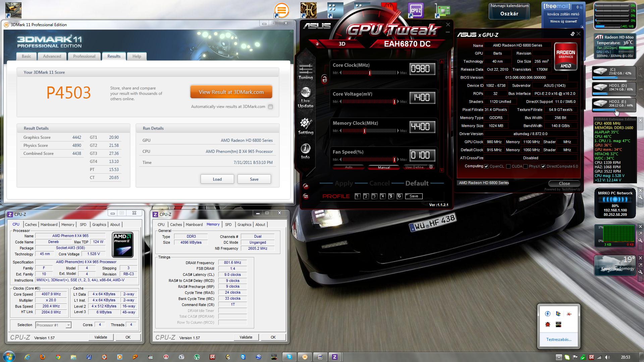Viewport: 644px width, 362px height.
Task: Reset GPU Tweak settings with Default
Action: point(417,183)
